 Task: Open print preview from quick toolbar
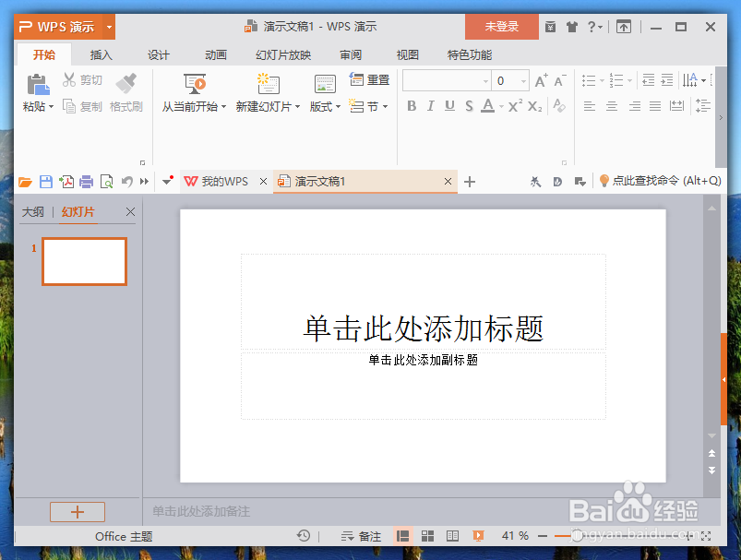105,182
